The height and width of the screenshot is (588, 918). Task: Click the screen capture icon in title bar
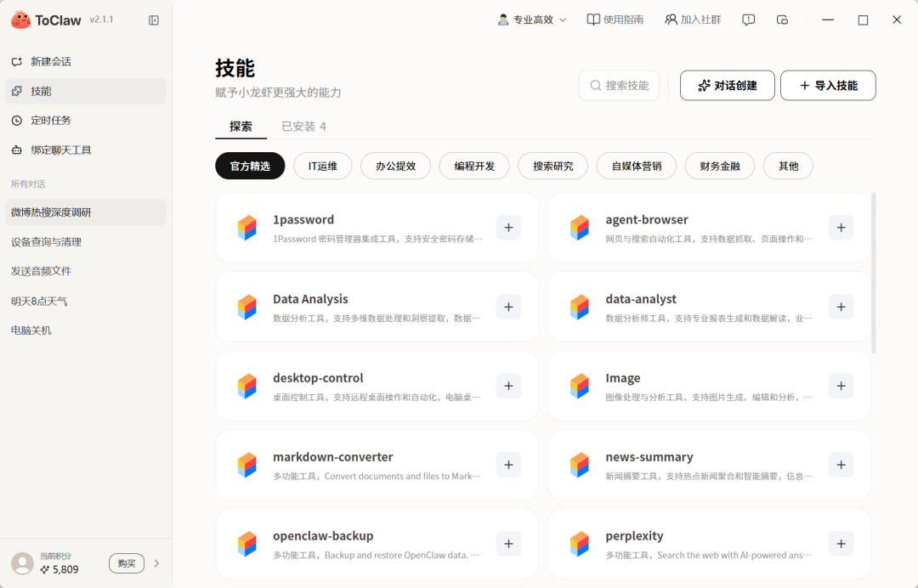pyautogui.click(x=782, y=20)
